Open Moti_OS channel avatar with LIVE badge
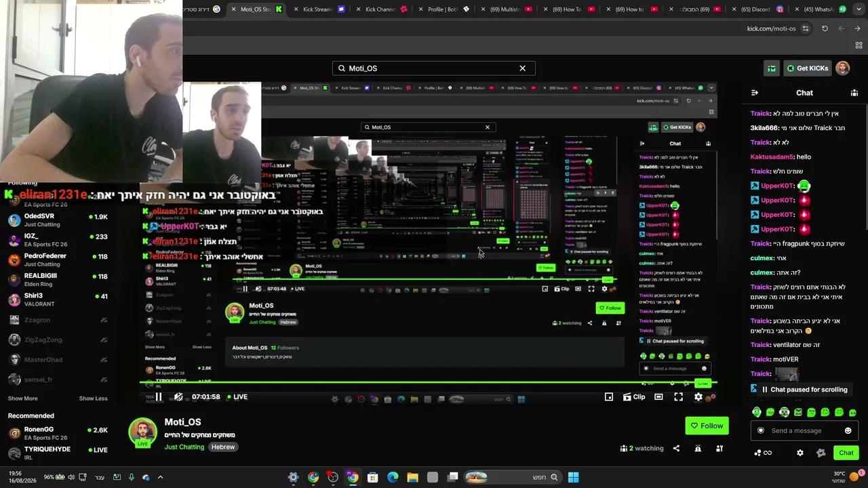Image resolution: width=868 pixels, height=488 pixels. click(x=142, y=433)
